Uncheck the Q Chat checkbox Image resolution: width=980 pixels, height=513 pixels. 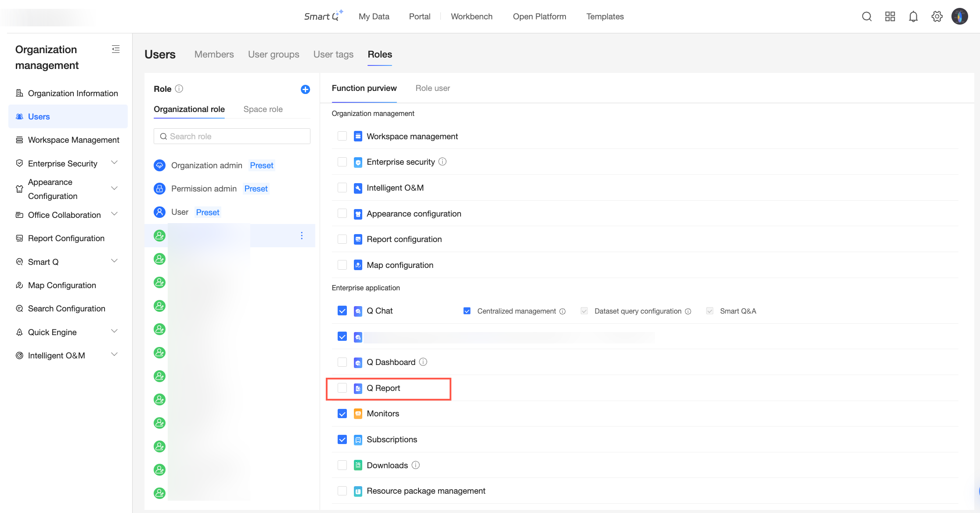point(342,311)
